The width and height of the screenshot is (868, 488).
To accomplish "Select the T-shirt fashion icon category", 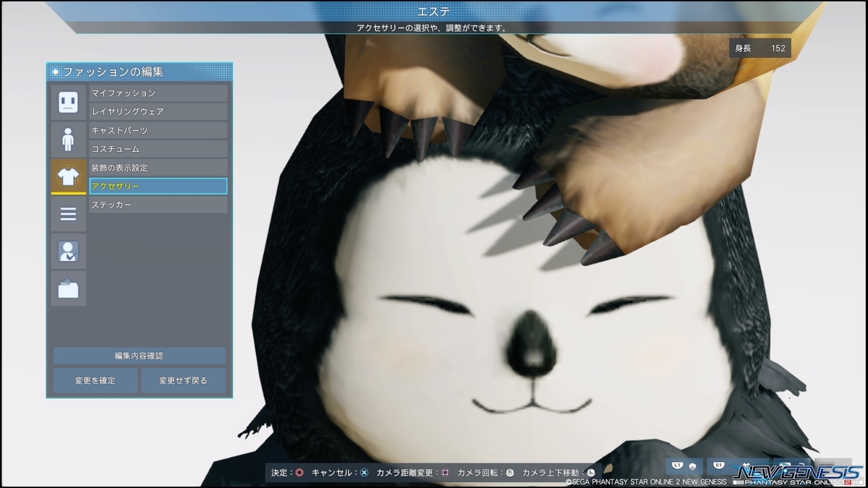I will 68,177.
